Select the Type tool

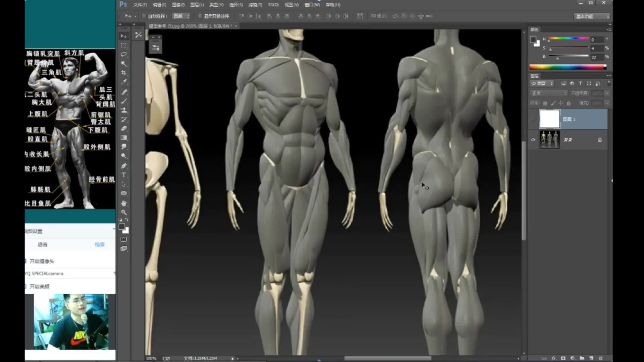coord(124,175)
